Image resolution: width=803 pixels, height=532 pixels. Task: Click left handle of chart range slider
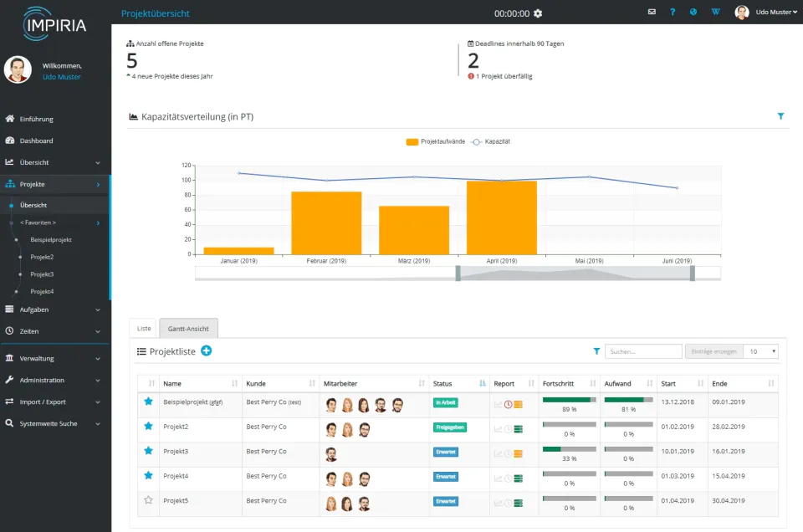point(458,274)
